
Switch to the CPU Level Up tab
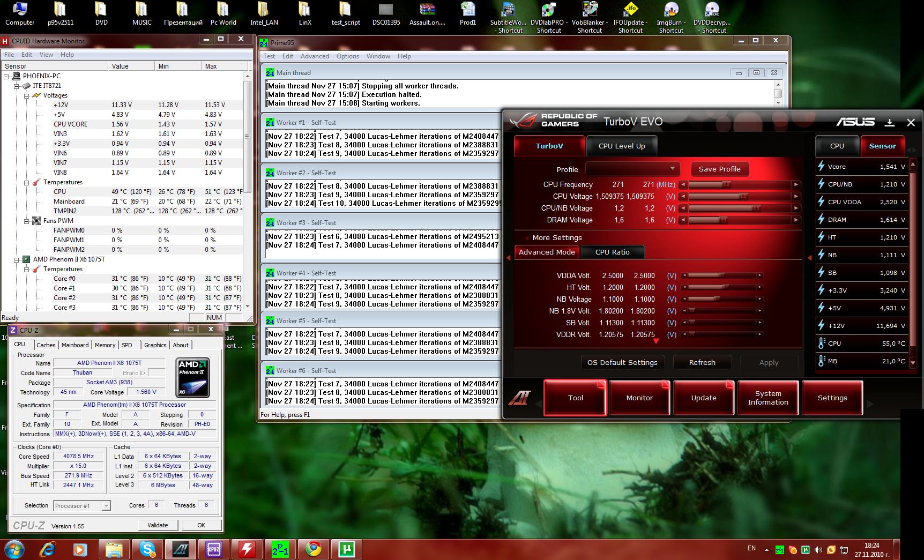tap(622, 146)
